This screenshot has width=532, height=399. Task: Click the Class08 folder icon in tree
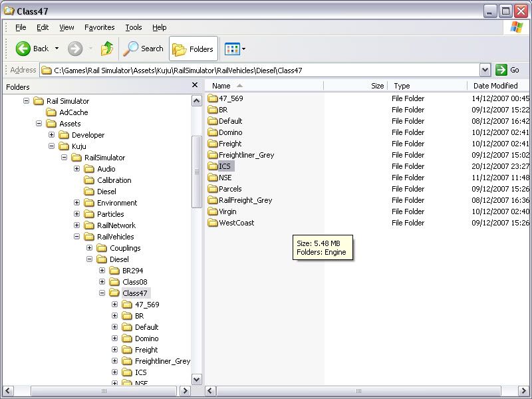pyautogui.click(x=114, y=282)
